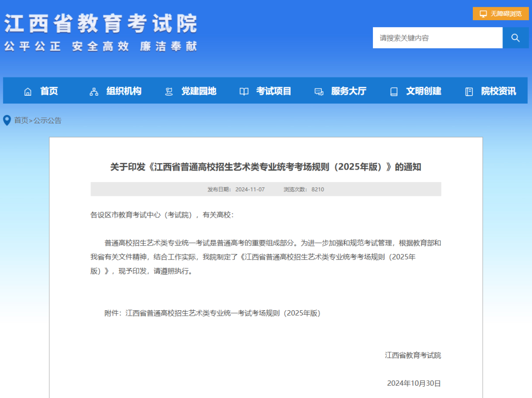Screen dimensions: 532x398
Task: Click the paragraph starting 普通高校招生艺术类专业统一考试
Action: (x=266, y=257)
